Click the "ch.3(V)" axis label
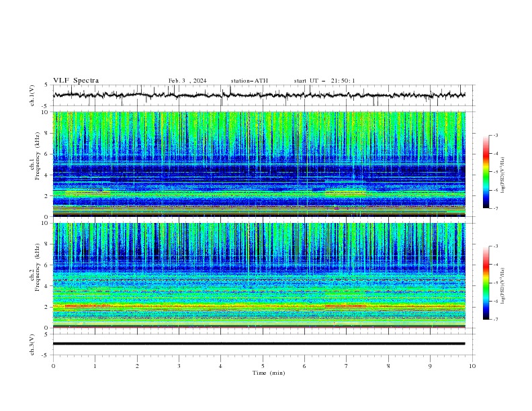 (x=32, y=345)
